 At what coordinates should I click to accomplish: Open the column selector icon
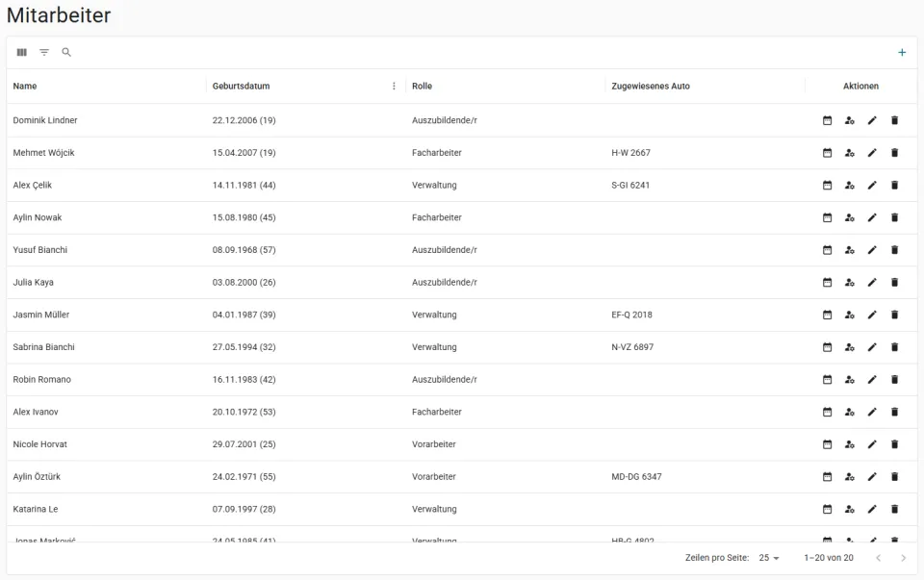(22, 52)
